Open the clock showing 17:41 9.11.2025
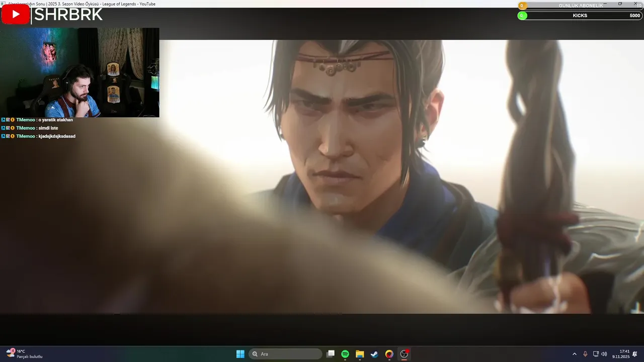644x362 pixels. [621, 354]
